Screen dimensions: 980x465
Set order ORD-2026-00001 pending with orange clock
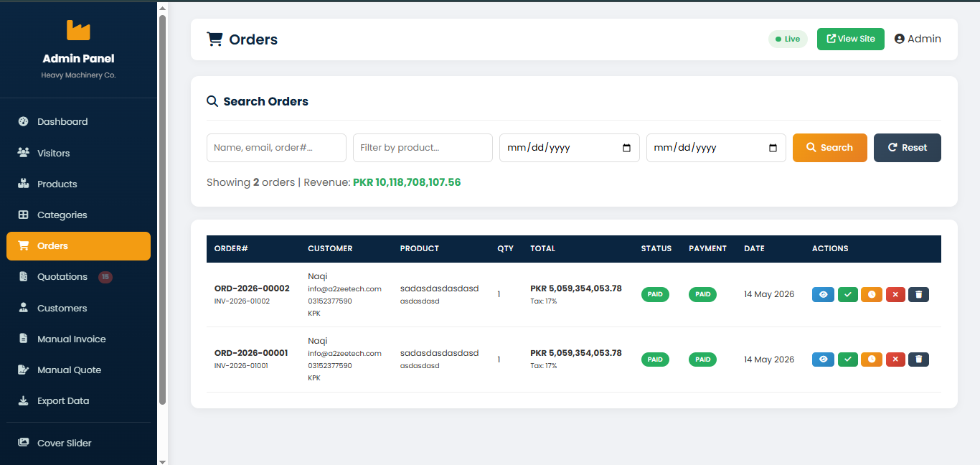[x=872, y=359]
